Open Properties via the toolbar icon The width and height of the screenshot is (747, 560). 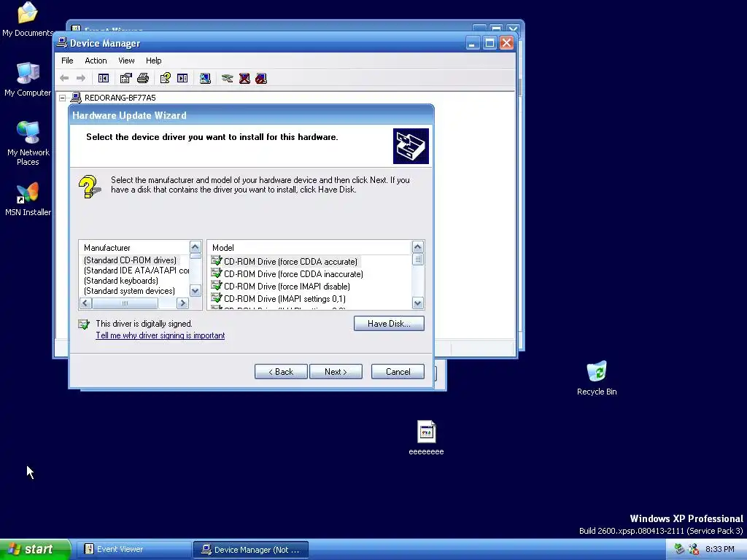coord(125,78)
